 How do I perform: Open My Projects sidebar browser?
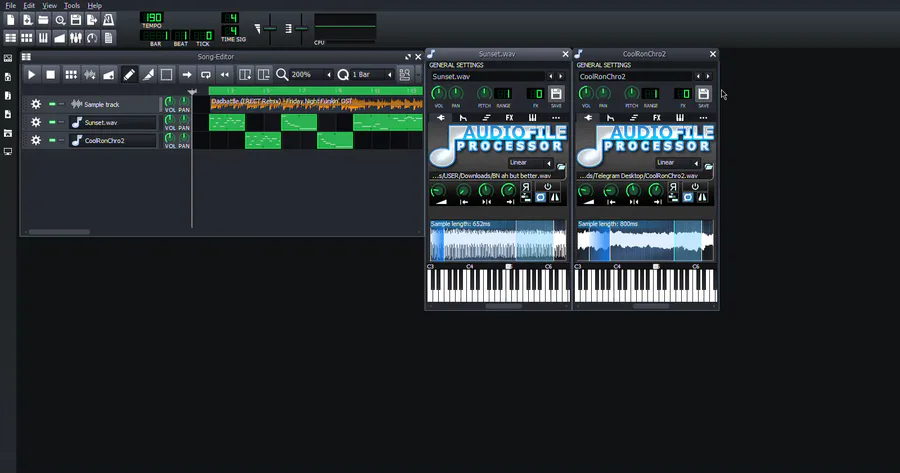point(7,77)
